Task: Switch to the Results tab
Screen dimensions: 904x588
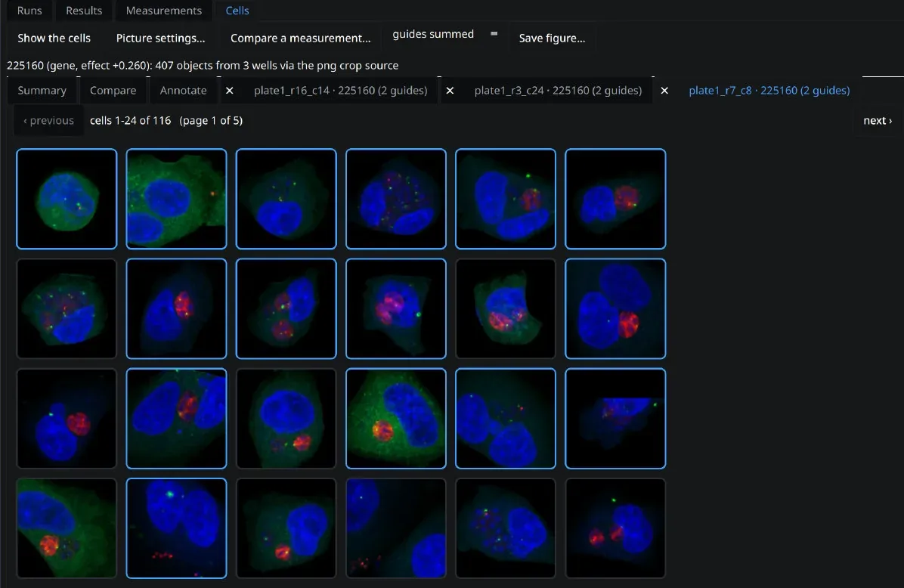Action: (84, 11)
